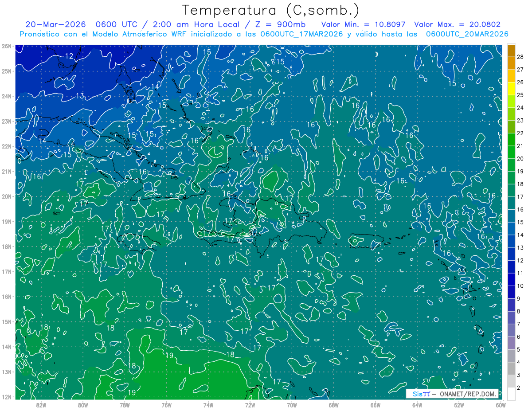
Task: Pick the teal swatch between 16 and 17
Action: (511, 203)
